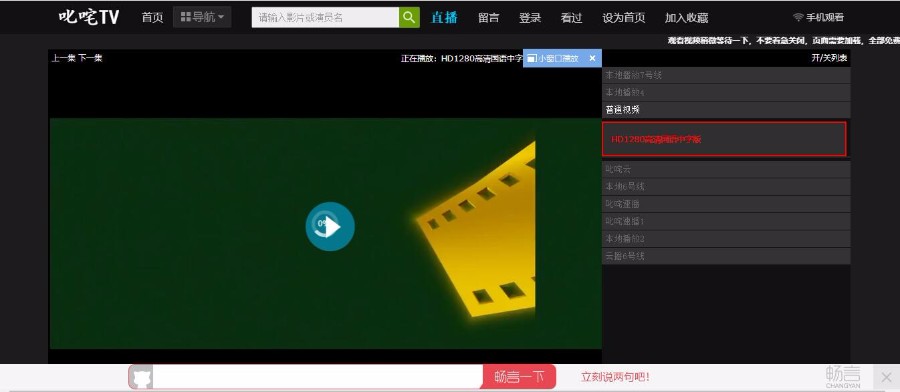Go to 首页 in the top navigation
This screenshot has width=900, height=392.
tap(152, 18)
